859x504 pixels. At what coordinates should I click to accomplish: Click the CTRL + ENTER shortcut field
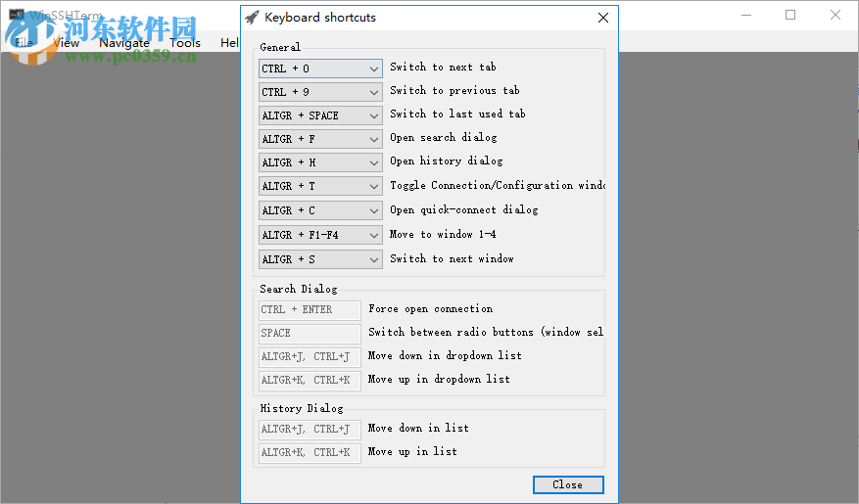point(310,310)
